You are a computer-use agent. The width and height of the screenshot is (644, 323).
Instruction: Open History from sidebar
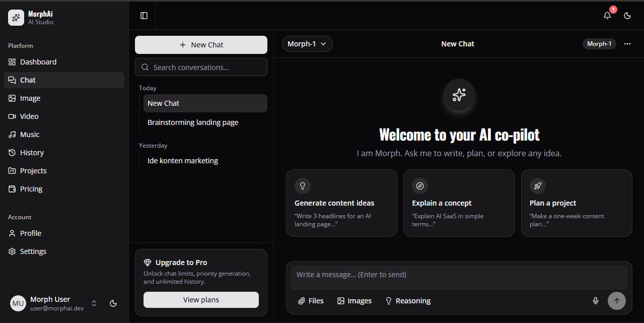tap(64, 153)
